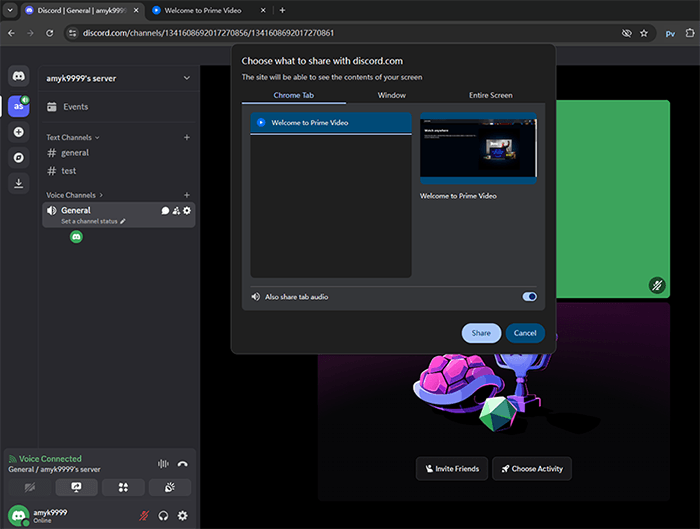Open General voice channel settings gear
Screen dimensions: 700x529
pyautogui.click(x=187, y=211)
